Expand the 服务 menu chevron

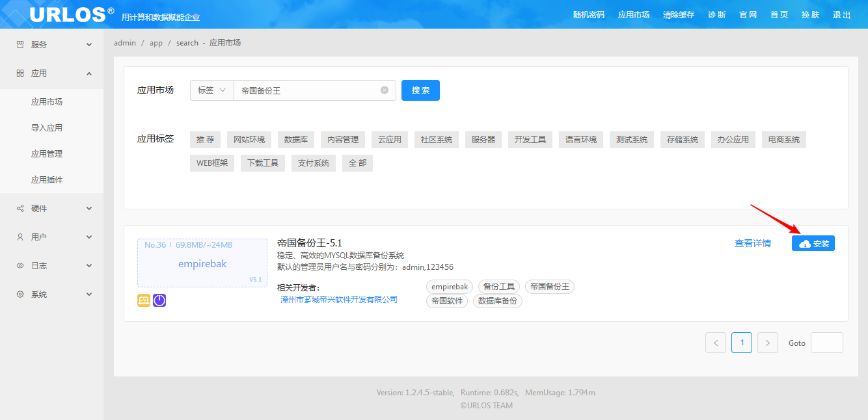coord(89,45)
